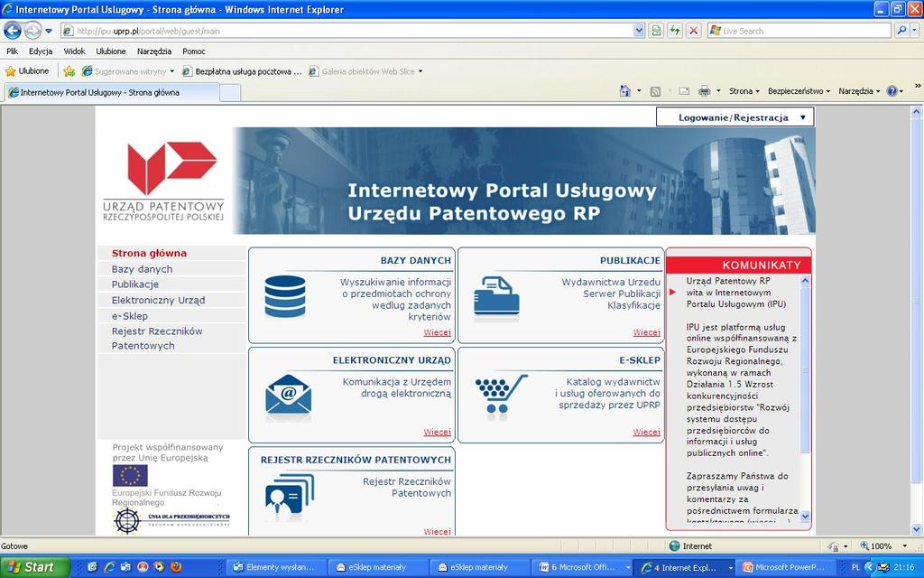Open Rejestr Rzeczników Patentowych sidebar link

pyautogui.click(x=157, y=339)
